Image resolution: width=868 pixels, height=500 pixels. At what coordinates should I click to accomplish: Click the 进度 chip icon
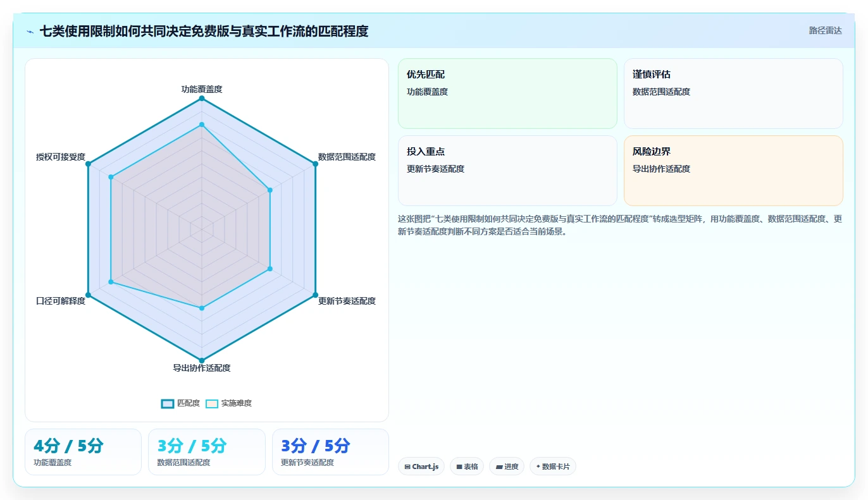(499, 466)
